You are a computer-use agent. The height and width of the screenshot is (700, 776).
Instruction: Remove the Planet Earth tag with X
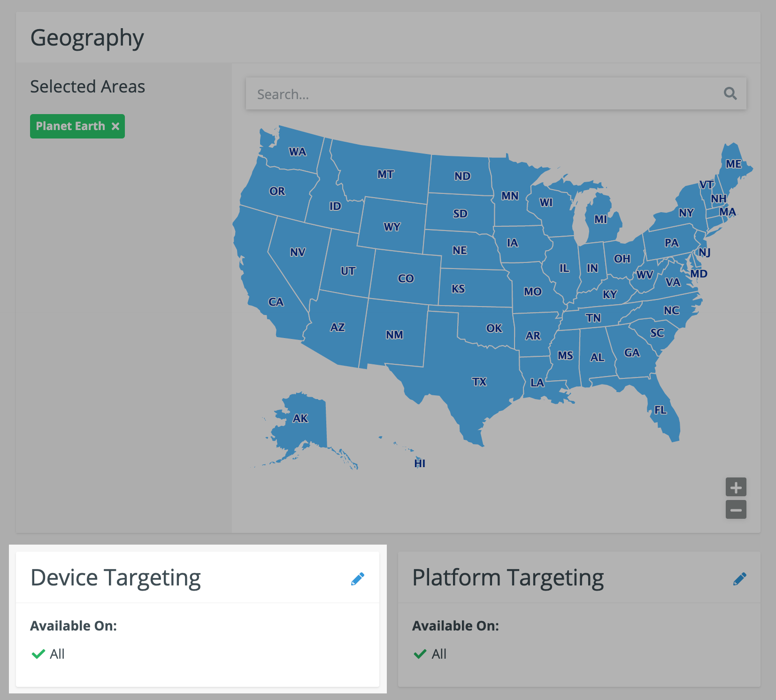click(115, 126)
